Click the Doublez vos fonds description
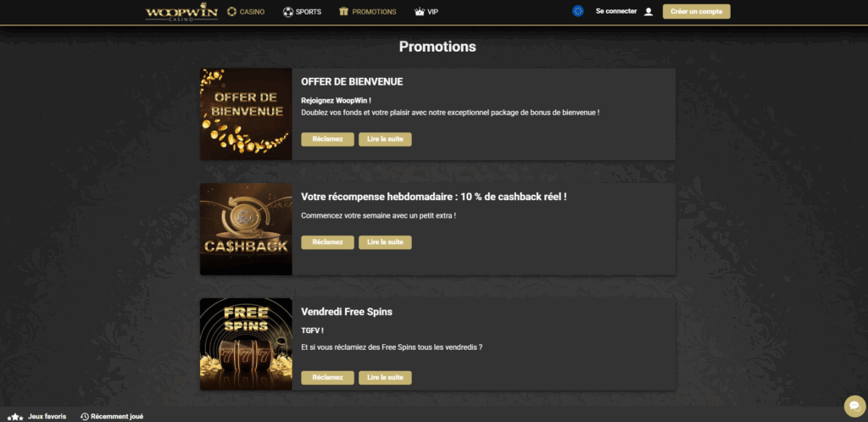 click(x=451, y=112)
